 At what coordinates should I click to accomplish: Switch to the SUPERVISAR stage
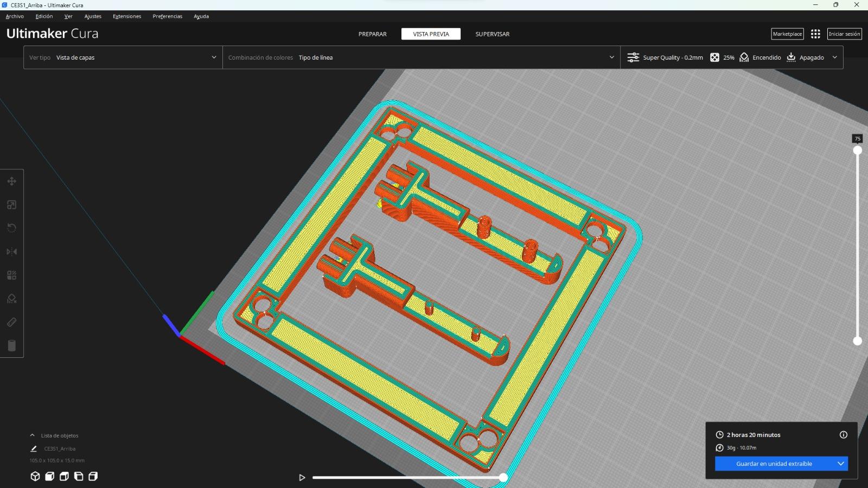pos(493,34)
